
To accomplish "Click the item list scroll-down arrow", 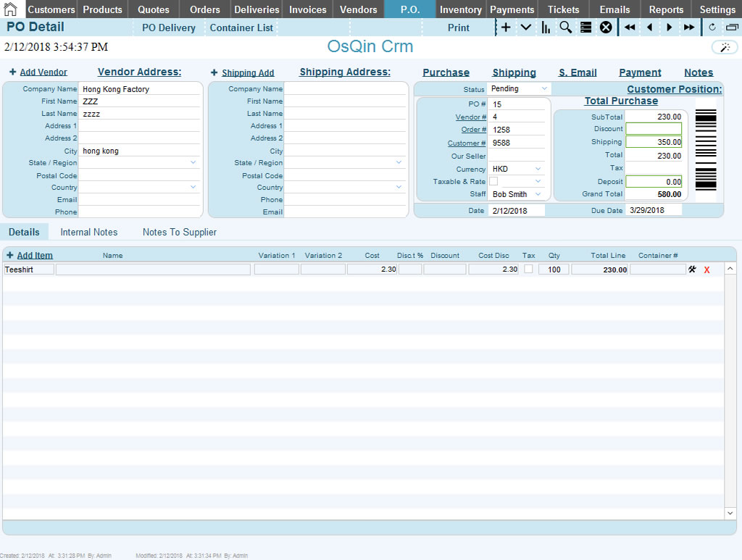I will [x=730, y=513].
